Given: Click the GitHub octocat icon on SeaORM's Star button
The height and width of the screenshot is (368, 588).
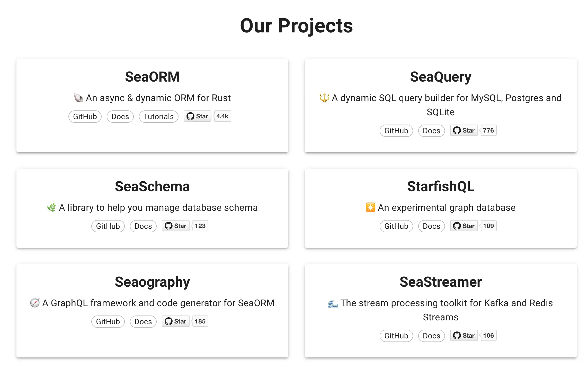Looking at the screenshot, I should [x=190, y=116].
